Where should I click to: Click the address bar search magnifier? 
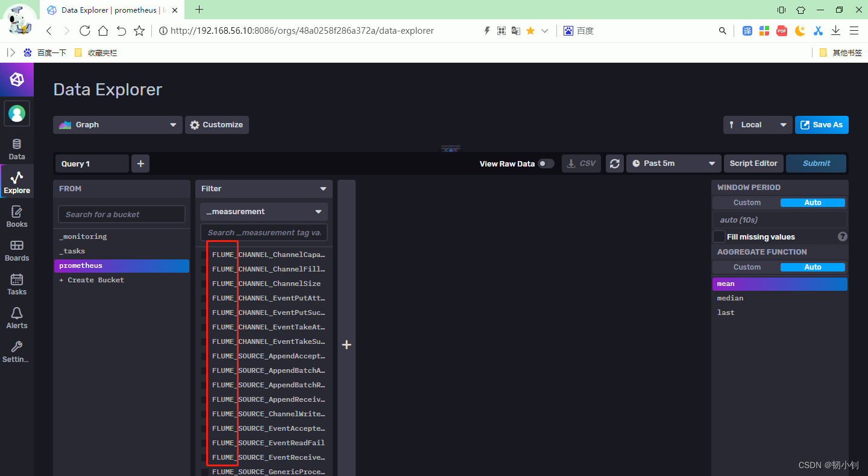(723, 31)
